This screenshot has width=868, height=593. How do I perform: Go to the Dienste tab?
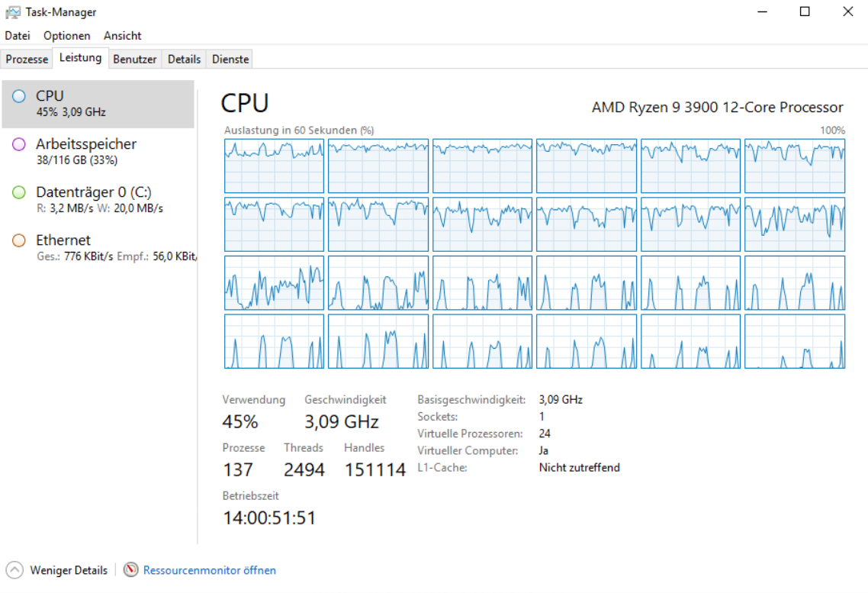(x=230, y=60)
